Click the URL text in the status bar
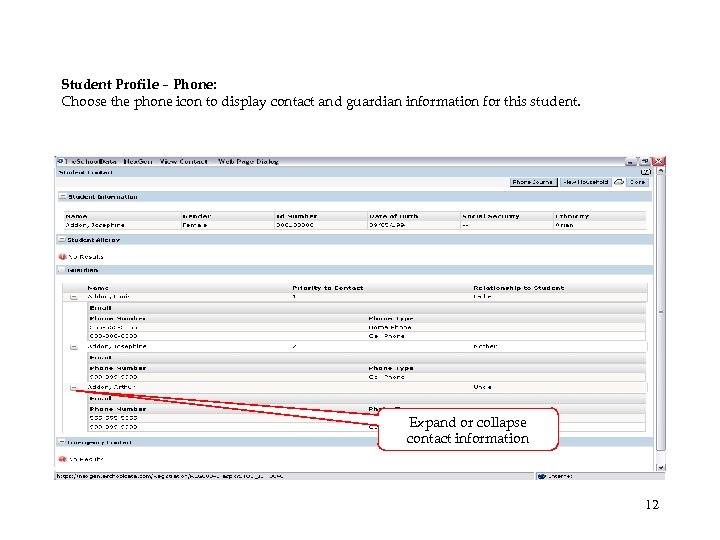This screenshot has height=540, width=720. click(169, 476)
